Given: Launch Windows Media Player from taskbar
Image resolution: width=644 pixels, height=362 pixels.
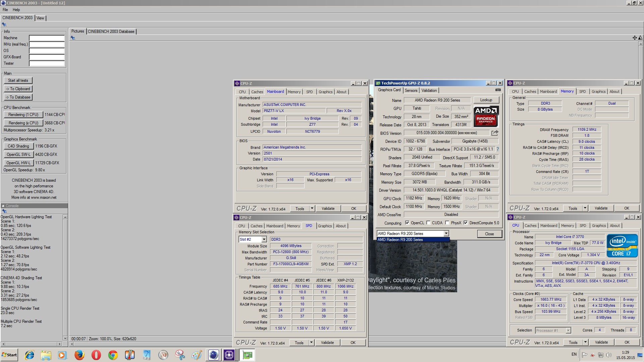Looking at the screenshot, I should [x=62, y=355].
